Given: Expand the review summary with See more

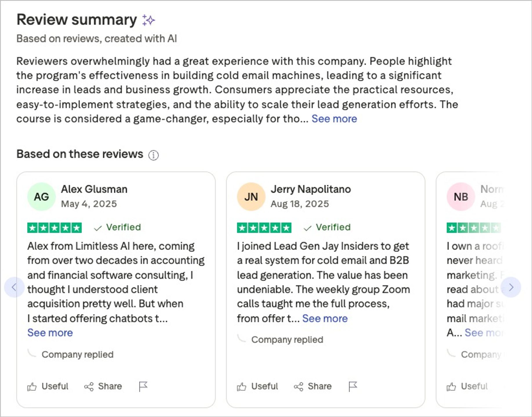Looking at the screenshot, I should (334, 119).
